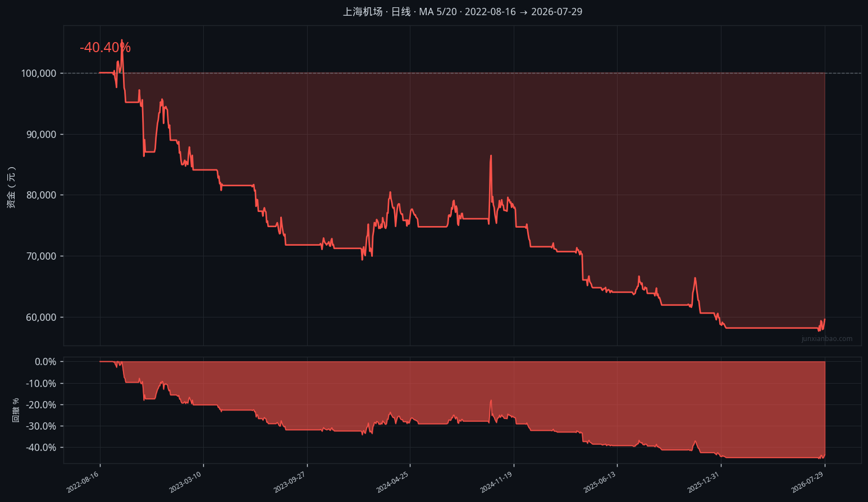Click the 2024-11-19 date tick label
868x502 pixels.
[x=496, y=482]
